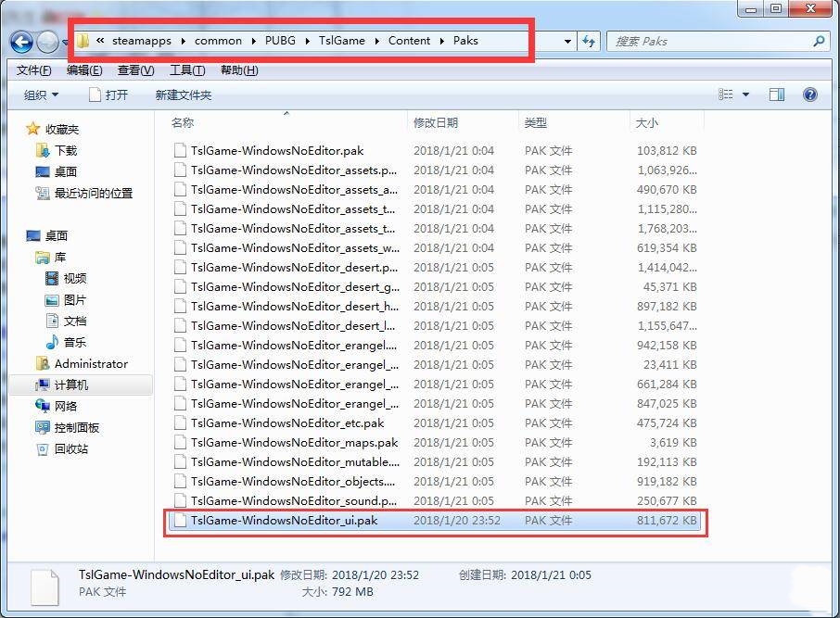Viewport: 840px width, 618px height.
Task: Open the 查看(V) menu
Action: pos(136,70)
